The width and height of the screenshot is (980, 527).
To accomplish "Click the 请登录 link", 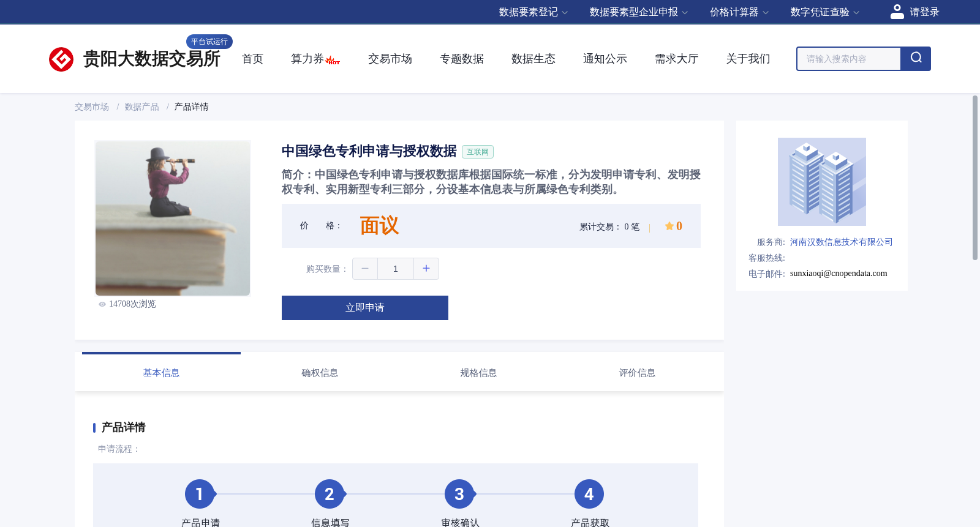I will (x=924, y=12).
